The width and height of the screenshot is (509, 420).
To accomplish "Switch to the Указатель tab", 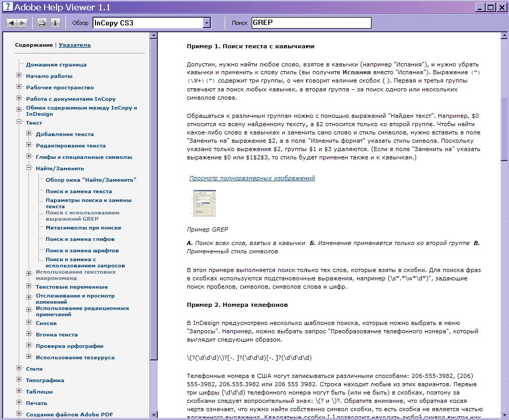I will (75, 45).
